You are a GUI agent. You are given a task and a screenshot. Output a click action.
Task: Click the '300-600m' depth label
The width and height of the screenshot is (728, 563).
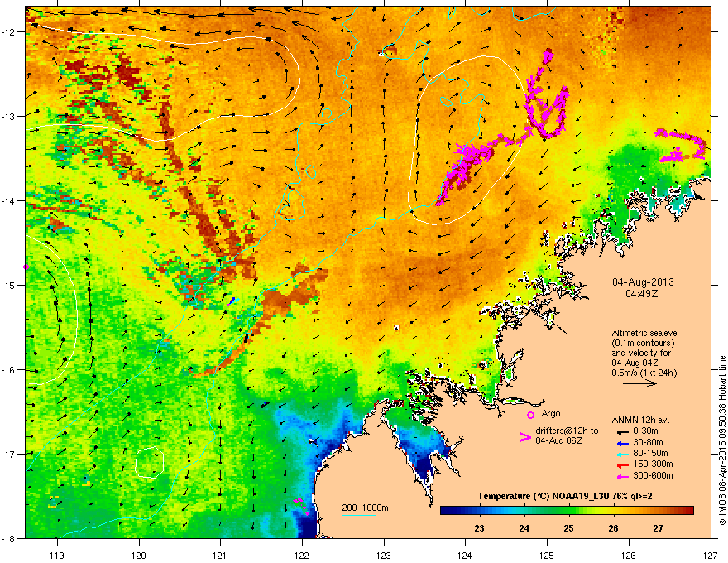click(653, 475)
